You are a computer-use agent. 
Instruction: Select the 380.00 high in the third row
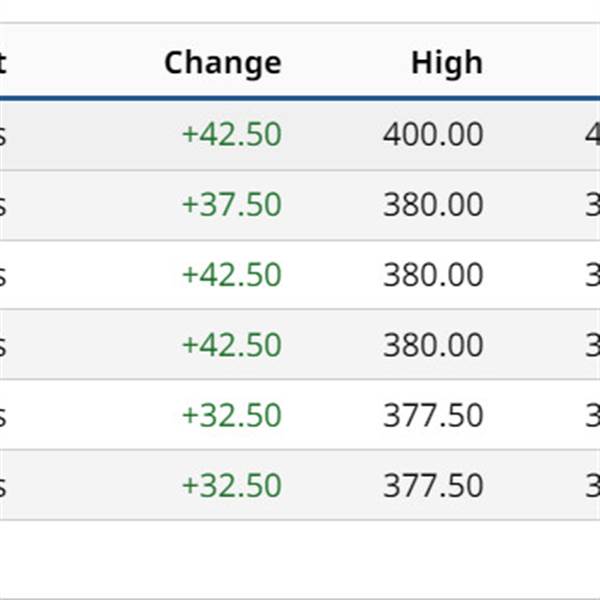[x=432, y=275]
